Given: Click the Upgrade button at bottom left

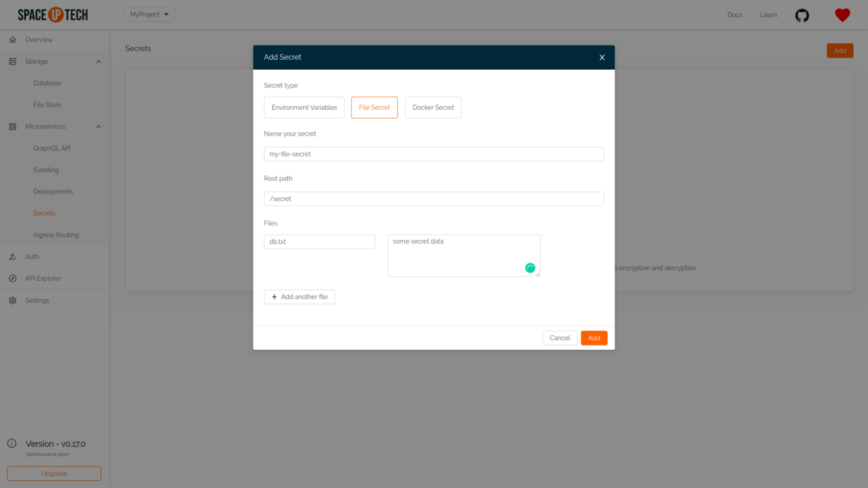Looking at the screenshot, I should (x=54, y=473).
